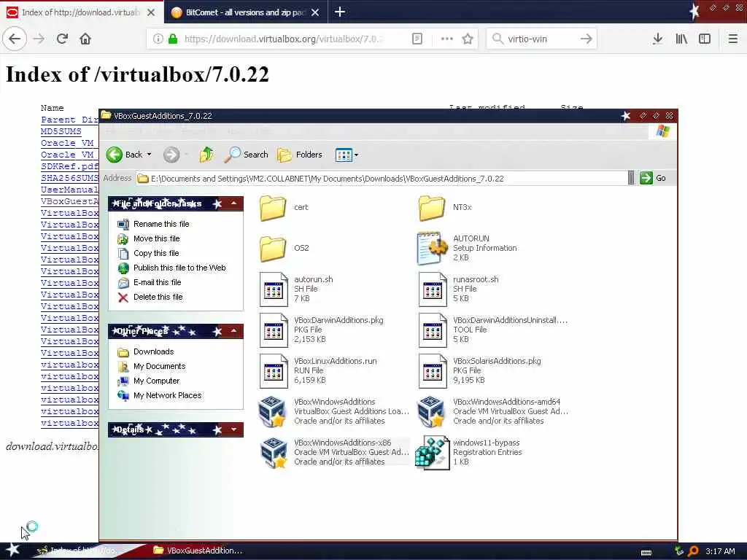The image size is (747, 560).
Task: Select the runasroot.sh file icon
Action: [x=432, y=289]
